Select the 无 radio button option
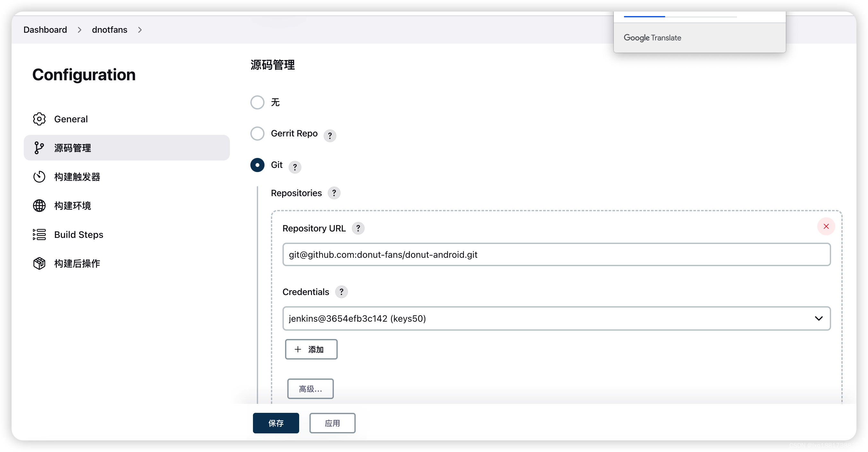 [258, 102]
